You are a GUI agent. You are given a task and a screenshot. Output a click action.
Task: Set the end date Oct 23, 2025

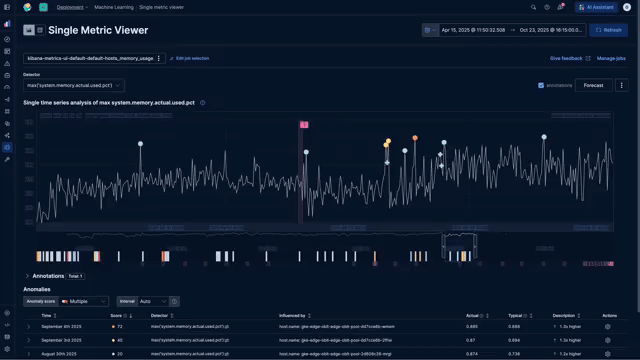tap(551, 30)
